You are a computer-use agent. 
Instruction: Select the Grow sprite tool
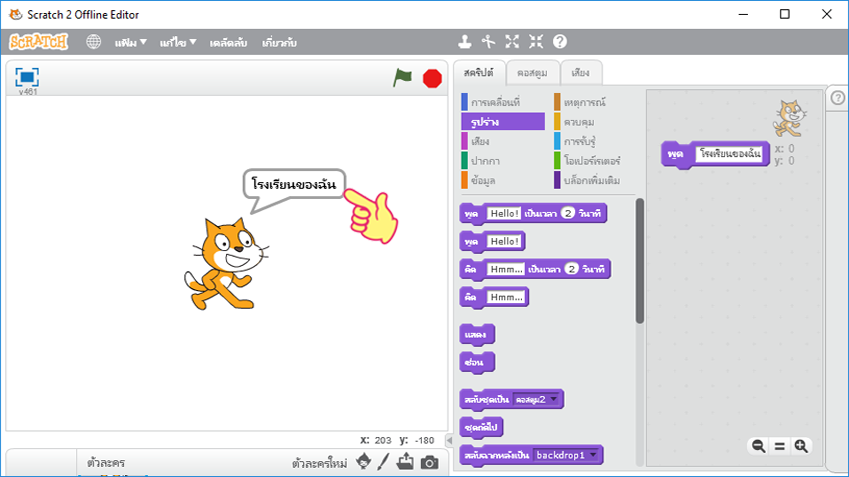pyautogui.click(x=512, y=42)
